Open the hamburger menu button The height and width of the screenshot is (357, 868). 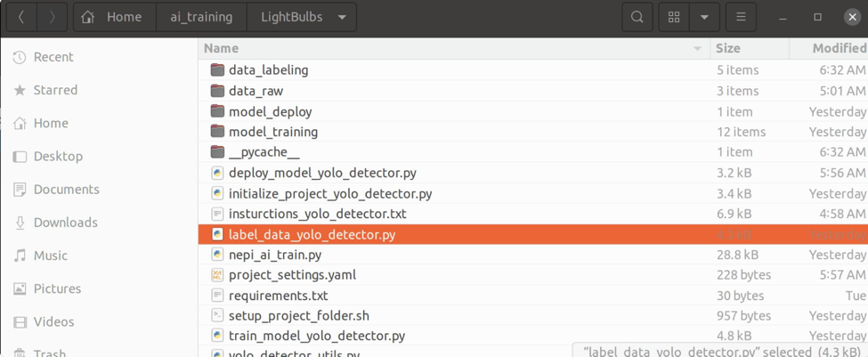(x=741, y=17)
